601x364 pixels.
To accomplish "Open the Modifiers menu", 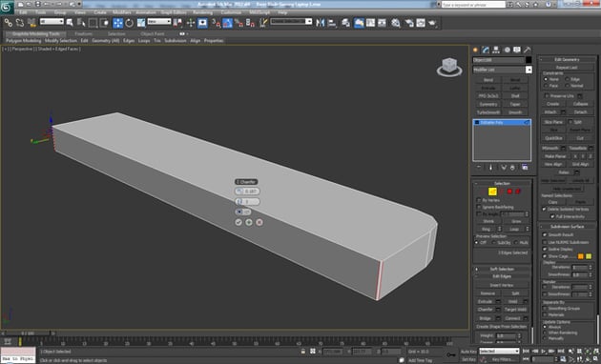I will 122,12.
